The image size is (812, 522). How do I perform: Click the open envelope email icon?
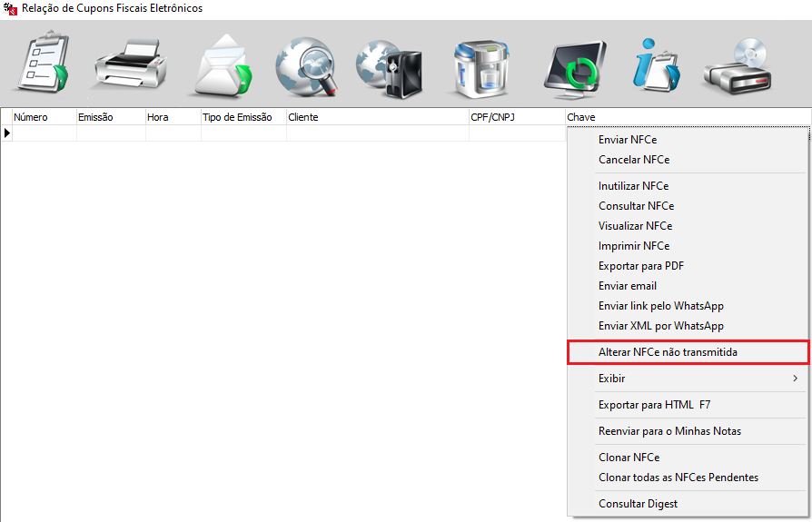click(220, 66)
